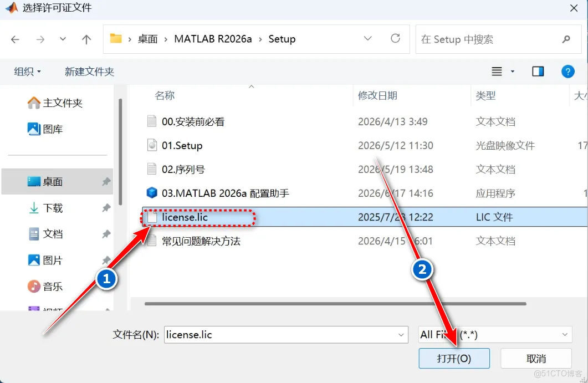Open the help question mark
Viewport: 588px width, 383px height.
point(567,72)
